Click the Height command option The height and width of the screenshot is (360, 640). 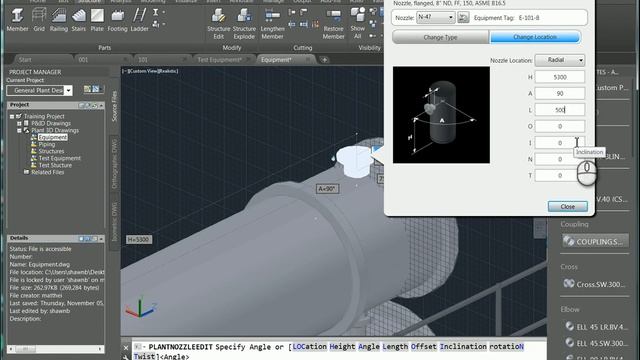tap(342, 347)
